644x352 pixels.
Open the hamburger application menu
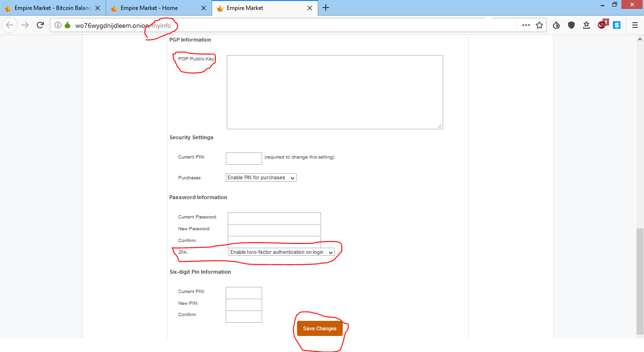point(635,25)
